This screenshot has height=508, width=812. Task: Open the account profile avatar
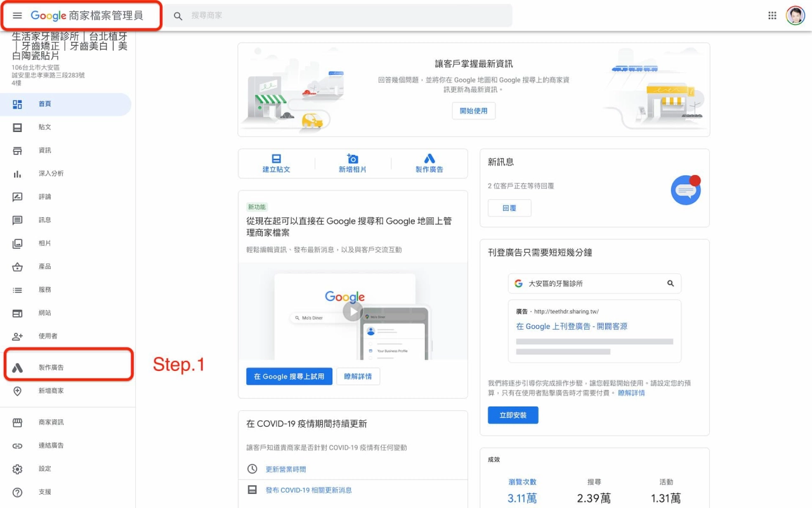(x=795, y=15)
